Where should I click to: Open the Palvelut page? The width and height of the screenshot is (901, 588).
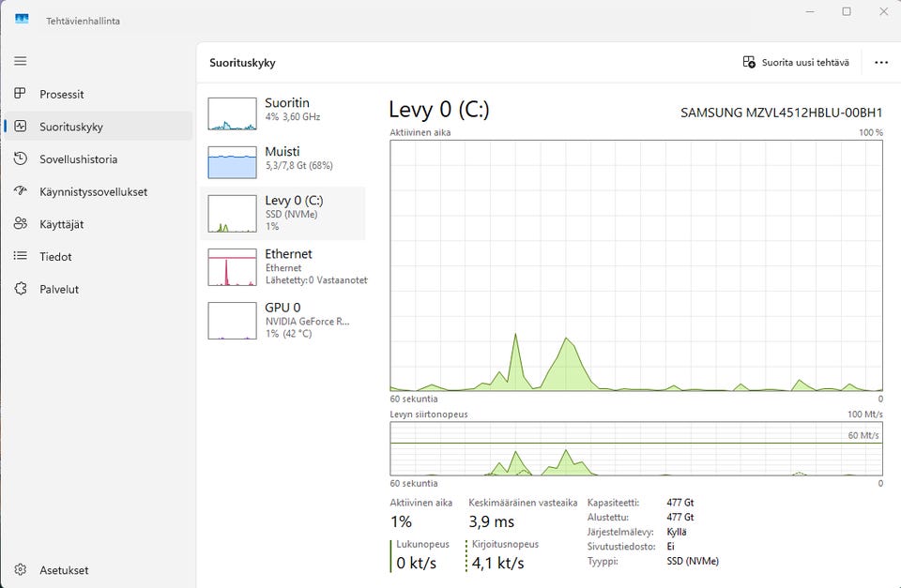point(99,289)
